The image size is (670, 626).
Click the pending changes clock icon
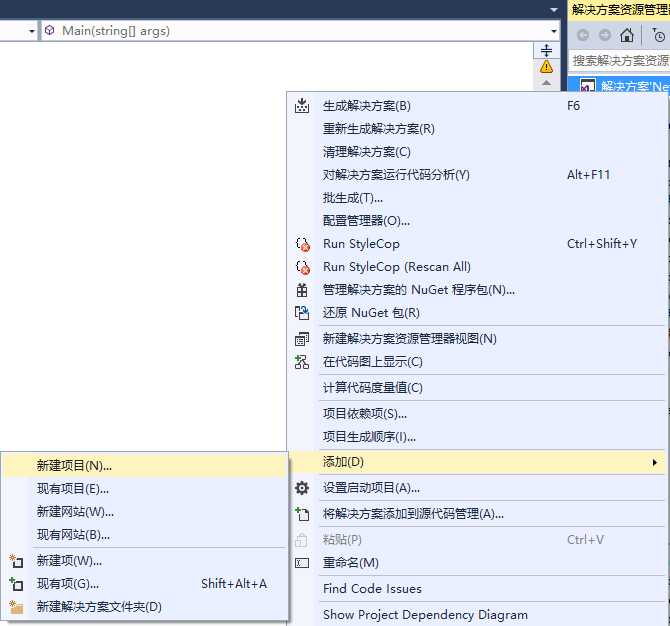pyautogui.click(x=658, y=35)
